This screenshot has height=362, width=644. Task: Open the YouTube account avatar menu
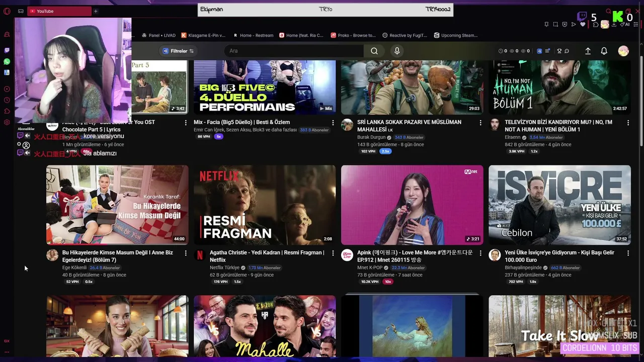click(623, 51)
